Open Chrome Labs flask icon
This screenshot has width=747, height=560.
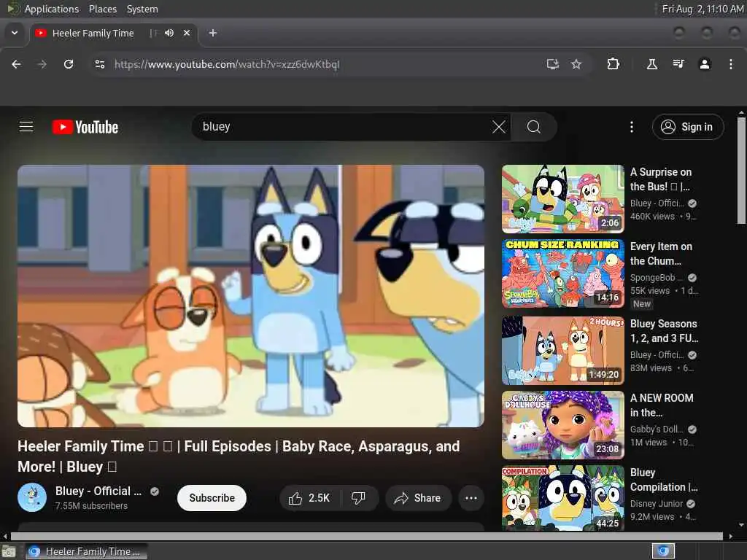[x=651, y=64]
